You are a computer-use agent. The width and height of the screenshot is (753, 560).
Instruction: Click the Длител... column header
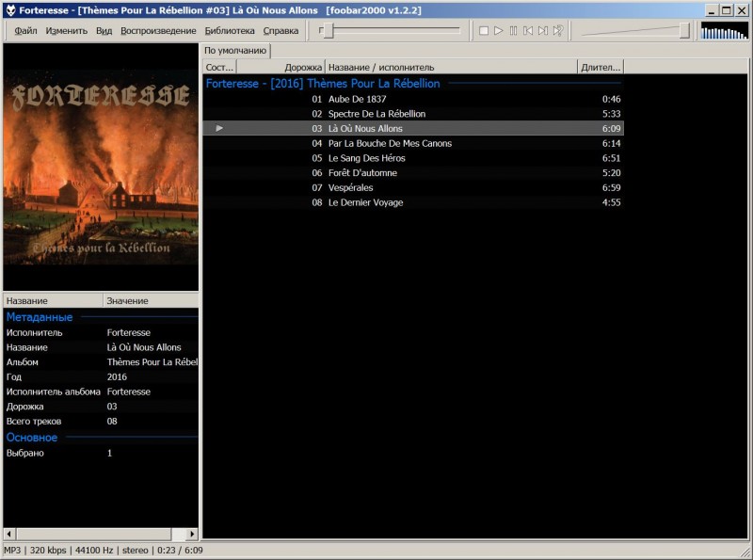pyautogui.click(x=601, y=67)
